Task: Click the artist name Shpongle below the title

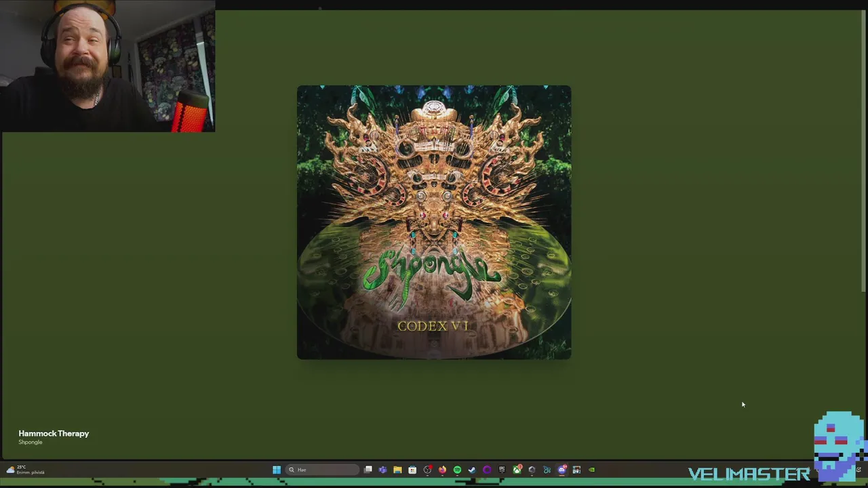Action: (31, 442)
